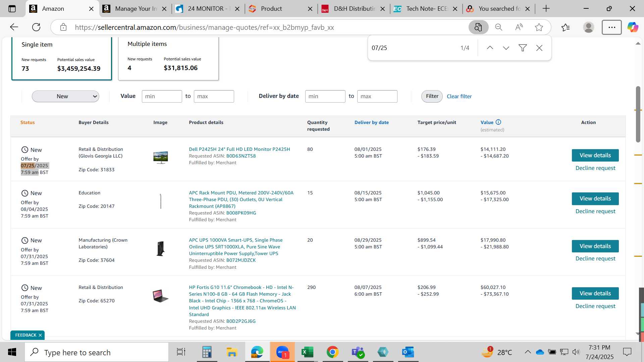Decline request for APC Rack Mount PDU

pyautogui.click(x=595, y=212)
